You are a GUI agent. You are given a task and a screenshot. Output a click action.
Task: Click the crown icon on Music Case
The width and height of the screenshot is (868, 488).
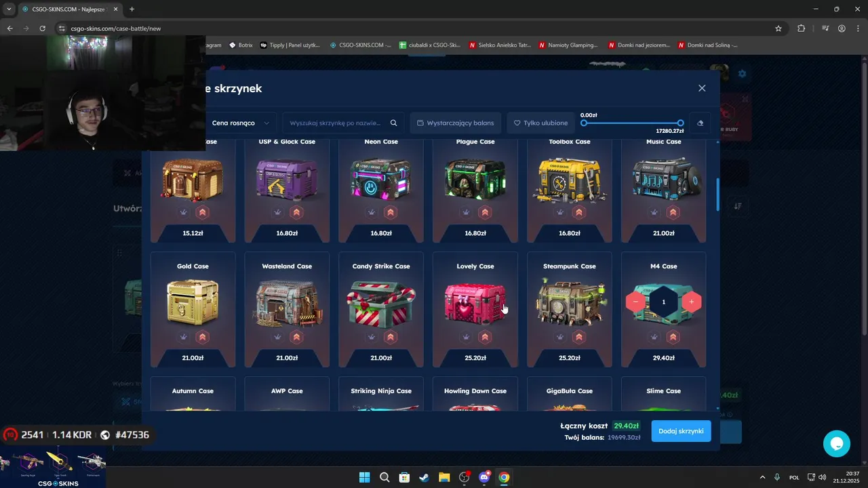654,212
